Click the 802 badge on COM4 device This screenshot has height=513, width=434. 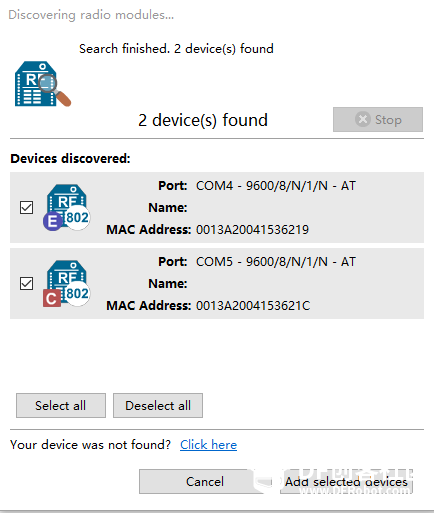pos(77,217)
